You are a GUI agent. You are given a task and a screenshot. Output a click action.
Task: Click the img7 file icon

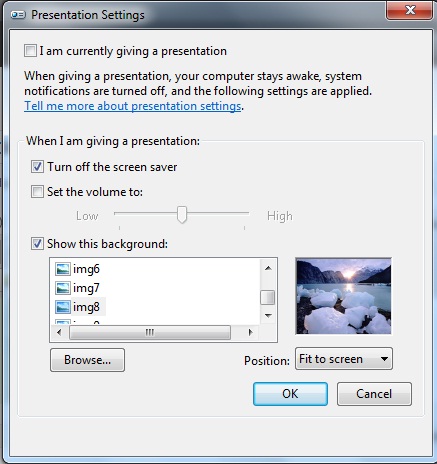[x=63, y=288]
